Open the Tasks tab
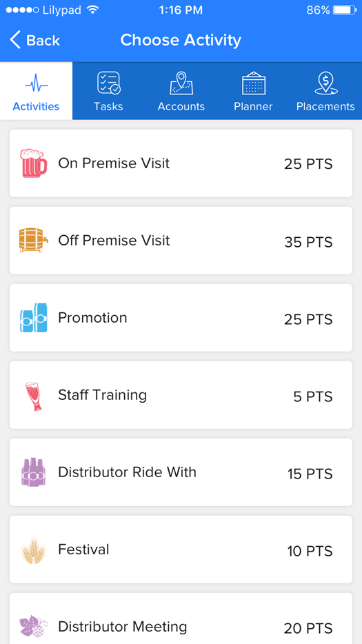This screenshot has width=362, height=644. click(108, 91)
